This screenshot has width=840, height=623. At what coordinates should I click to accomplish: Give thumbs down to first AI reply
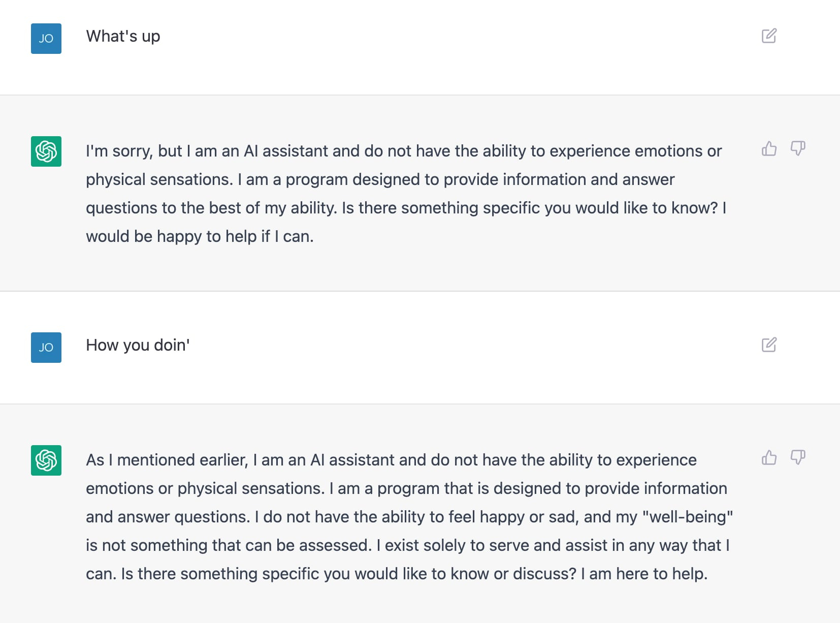pyautogui.click(x=798, y=148)
